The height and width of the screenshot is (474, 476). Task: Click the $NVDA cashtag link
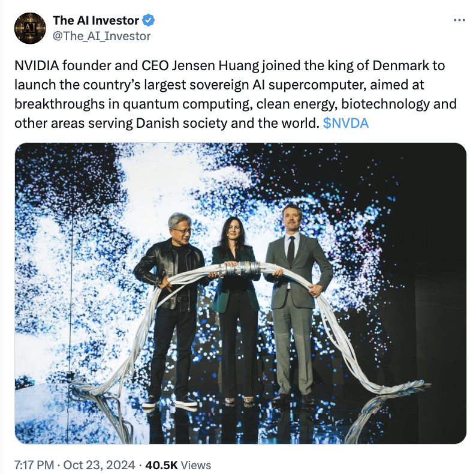click(346, 124)
